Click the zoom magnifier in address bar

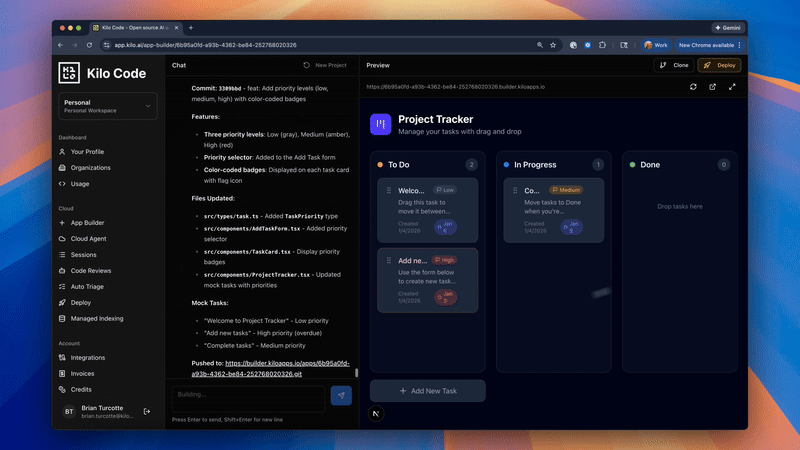click(540, 45)
